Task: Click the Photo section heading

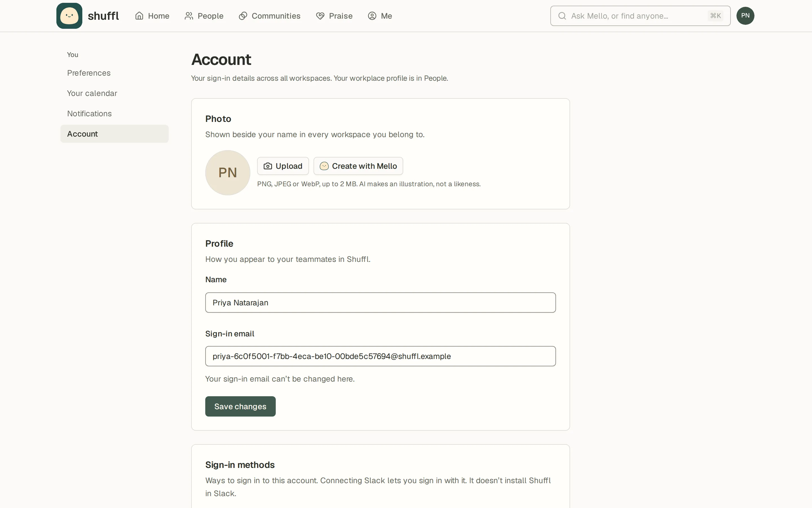Action: [x=218, y=119]
